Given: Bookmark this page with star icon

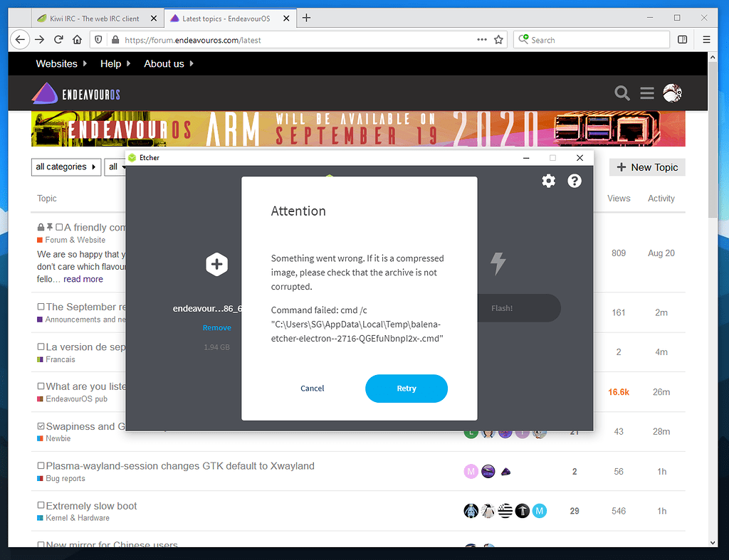Looking at the screenshot, I should [499, 40].
